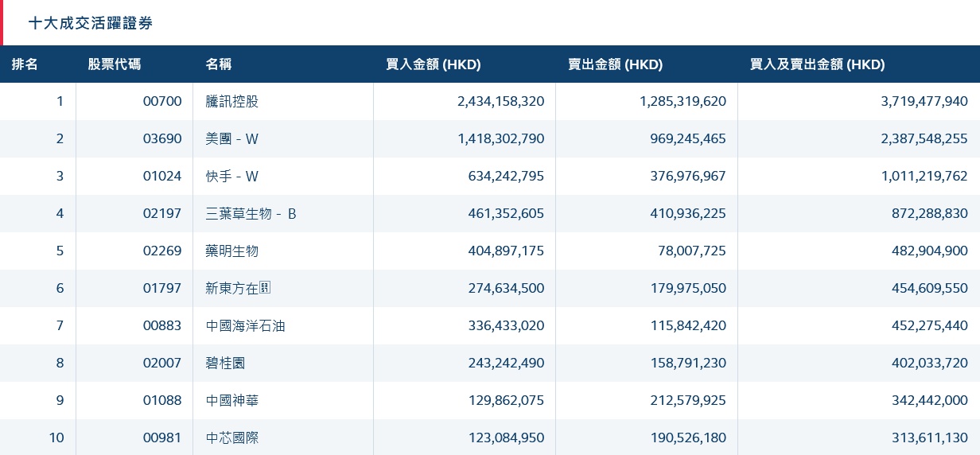Click the 排名 column header

pyautogui.click(x=25, y=64)
